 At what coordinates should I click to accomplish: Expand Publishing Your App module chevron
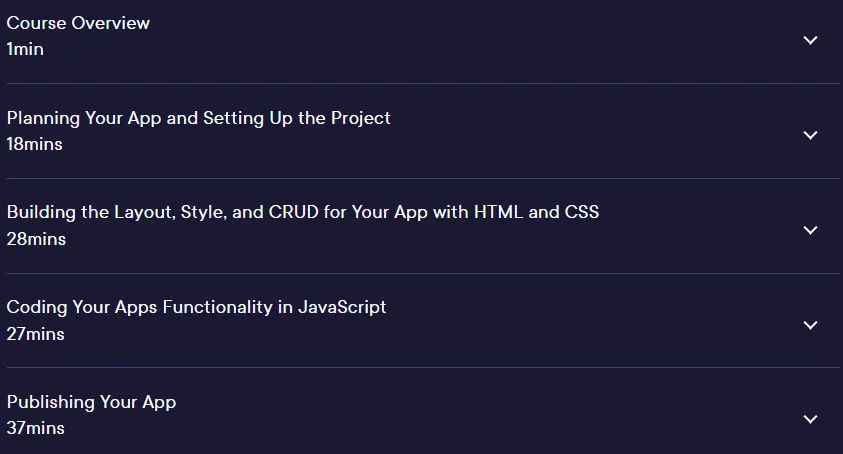click(810, 419)
